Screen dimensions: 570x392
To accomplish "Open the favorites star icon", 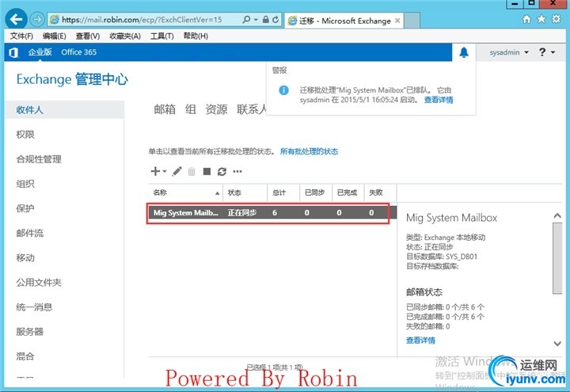I will pos(541,19).
